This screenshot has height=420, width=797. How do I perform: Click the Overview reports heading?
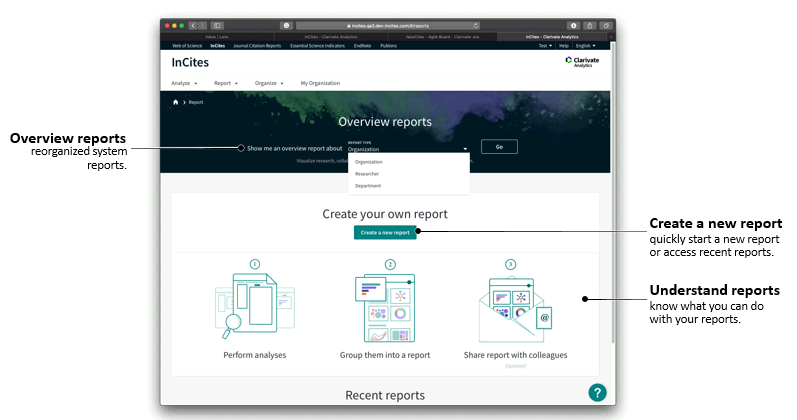click(385, 122)
